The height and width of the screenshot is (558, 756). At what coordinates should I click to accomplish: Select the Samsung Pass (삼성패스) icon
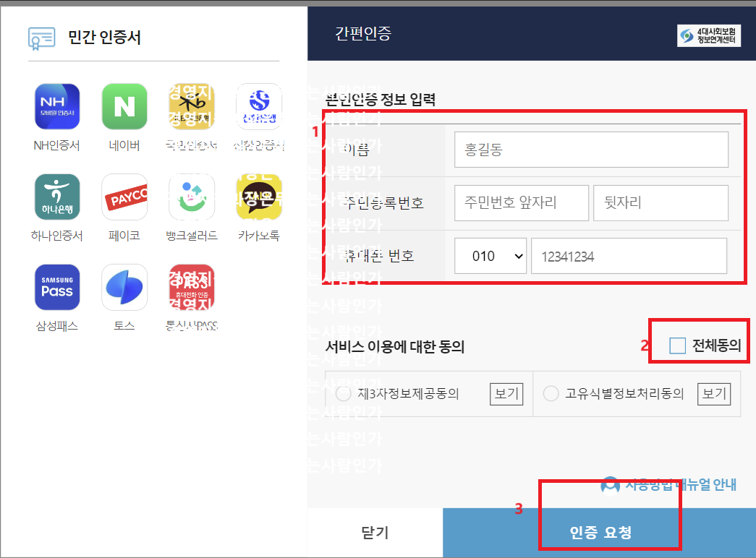[57, 287]
